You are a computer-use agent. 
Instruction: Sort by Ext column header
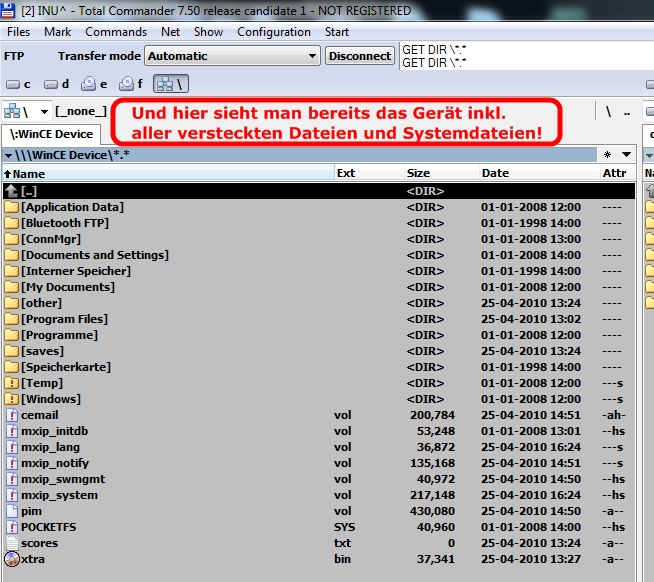point(369,173)
